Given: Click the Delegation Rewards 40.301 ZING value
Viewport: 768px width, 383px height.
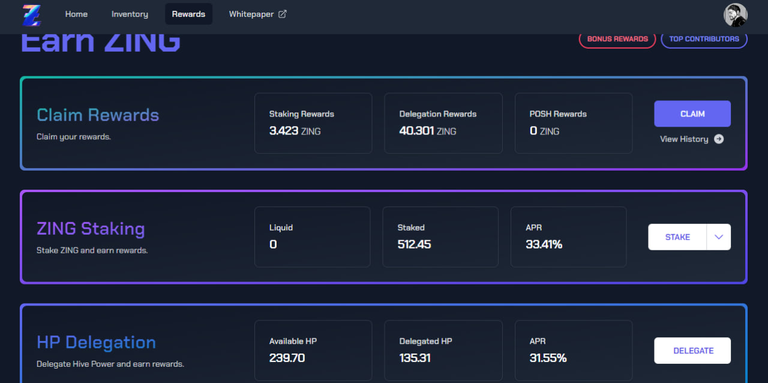Looking at the screenshot, I should pos(428,131).
